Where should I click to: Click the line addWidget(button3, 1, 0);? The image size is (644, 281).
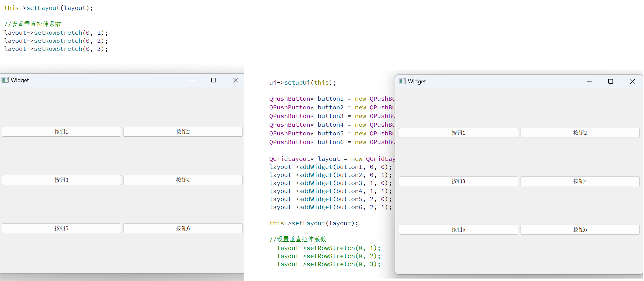(331, 183)
